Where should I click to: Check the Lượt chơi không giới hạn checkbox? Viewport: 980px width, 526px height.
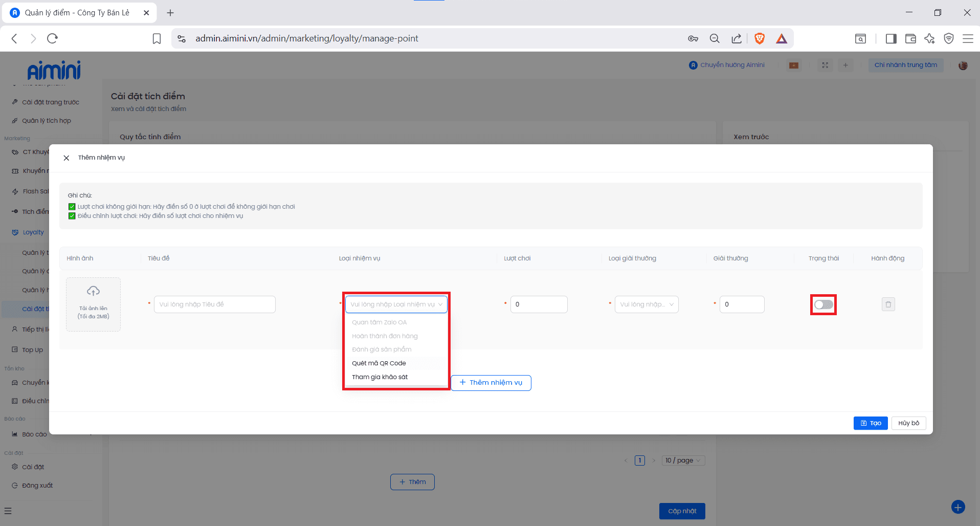pyautogui.click(x=72, y=207)
